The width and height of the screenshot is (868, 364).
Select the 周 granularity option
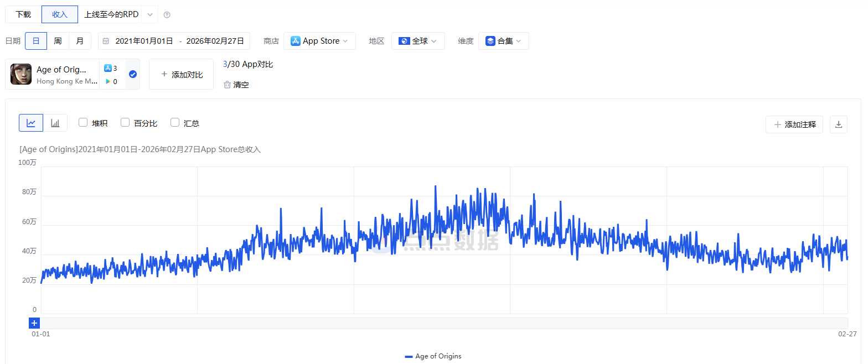click(58, 41)
